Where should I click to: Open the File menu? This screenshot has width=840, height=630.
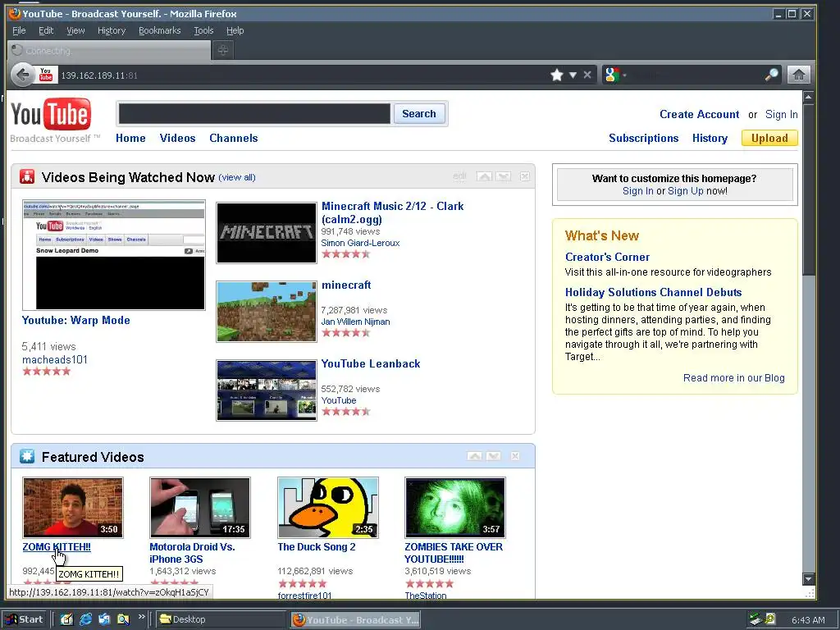19,30
